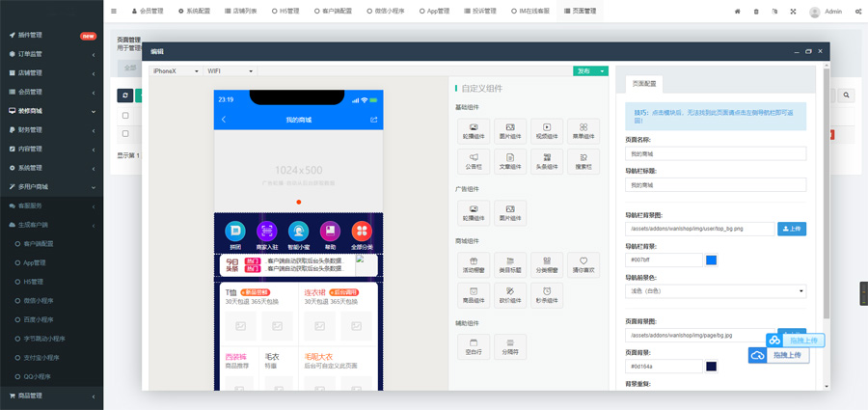Screen dimensions: 868x410
Task: Tick the second row checkbox in table
Action: [124, 134]
